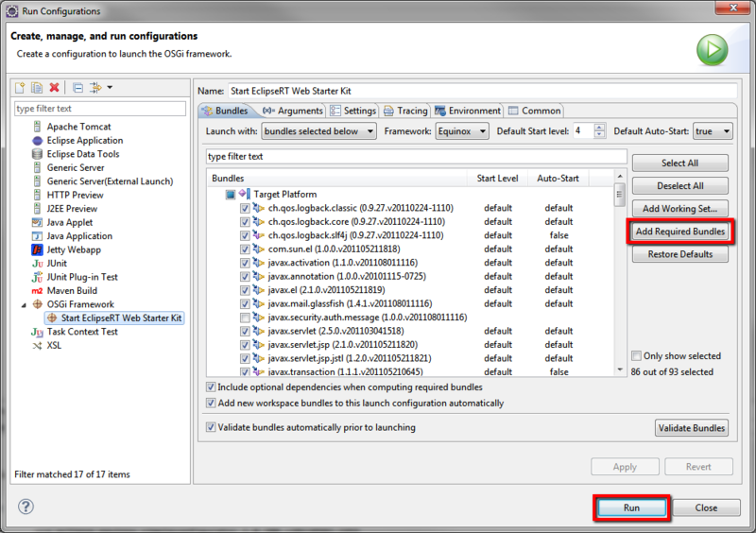The image size is (756, 533).
Task: Click the Java Application icon
Action: pos(37,236)
